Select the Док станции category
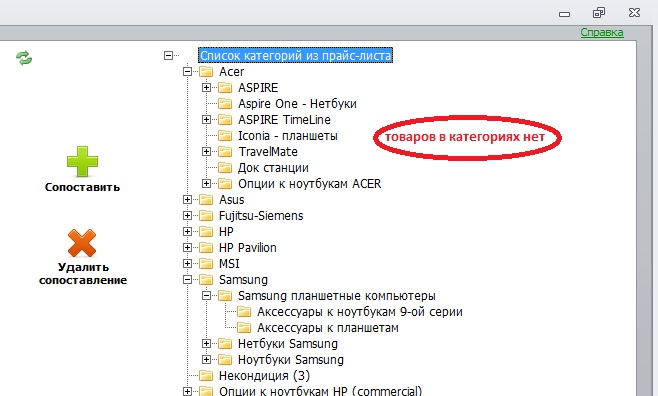The width and height of the screenshot is (658, 396). [273, 168]
